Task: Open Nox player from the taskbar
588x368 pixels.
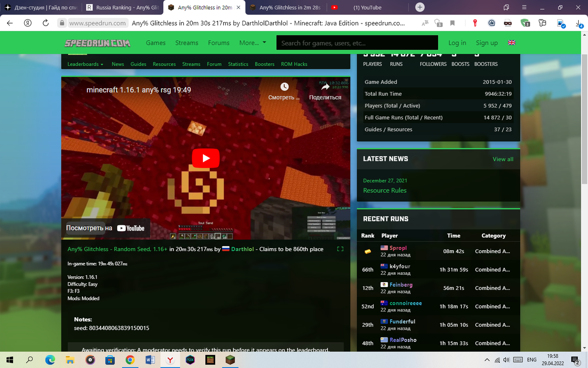Action: 190,360
